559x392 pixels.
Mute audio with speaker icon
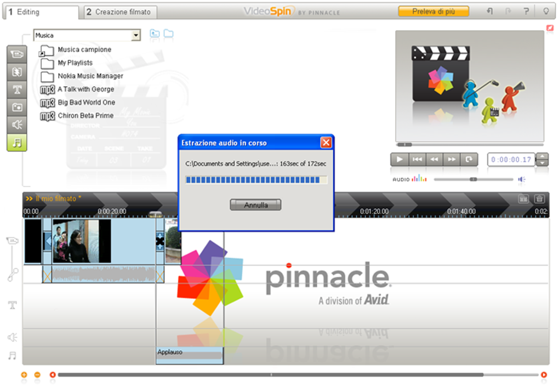coord(522,179)
